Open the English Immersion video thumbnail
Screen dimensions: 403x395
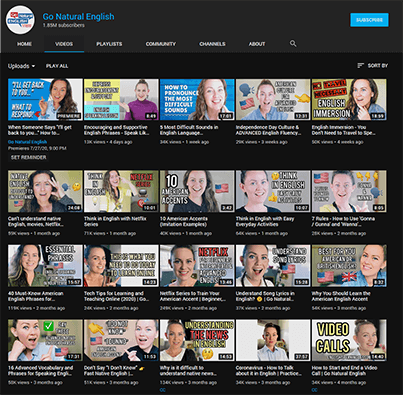349,99
